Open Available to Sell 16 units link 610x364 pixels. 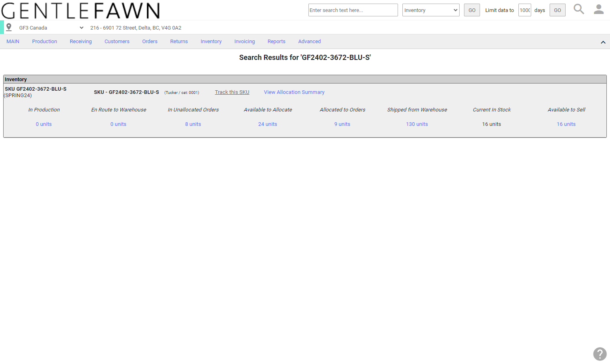pyautogui.click(x=566, y=124)
